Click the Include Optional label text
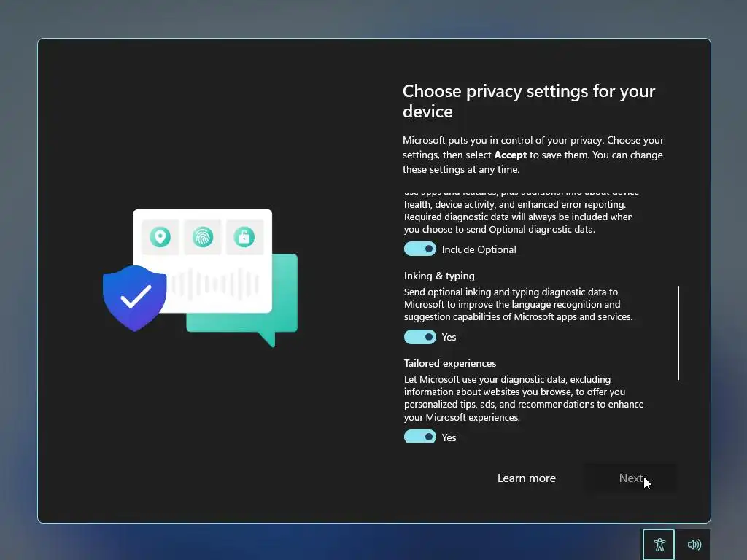Image resolution: width=747 pixels, height=560 pixels. click(x=479, y=249)
